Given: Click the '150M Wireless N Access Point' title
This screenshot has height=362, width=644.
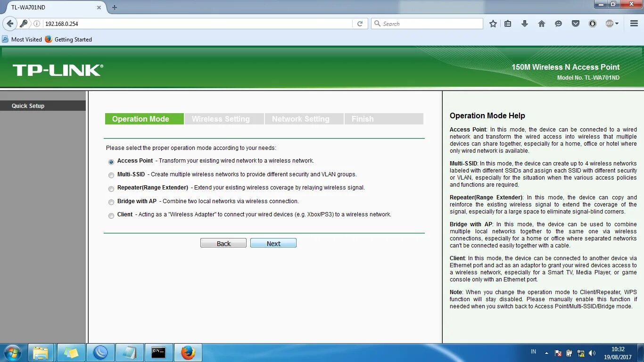Looking at the screenshot, I should tap(566, 67).
